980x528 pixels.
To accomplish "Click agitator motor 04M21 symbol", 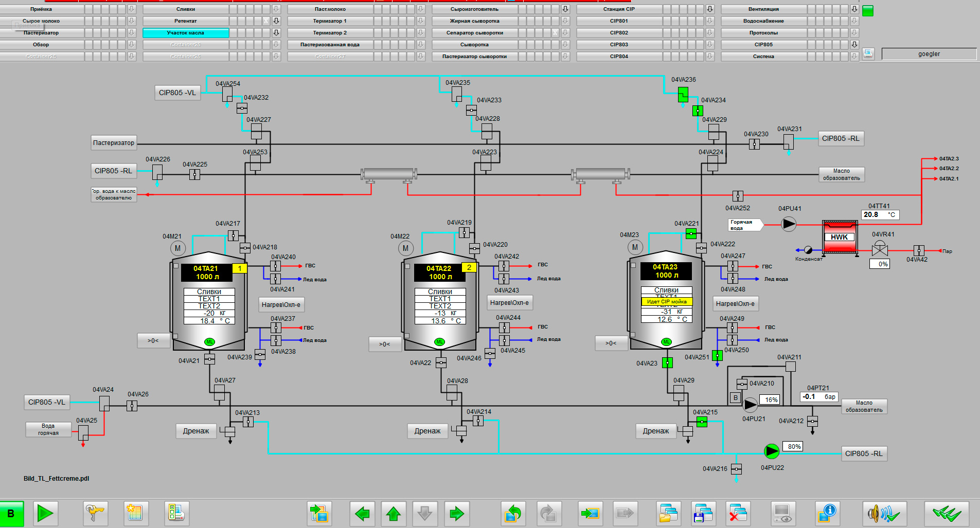I will pyautogui.click(x=178, y=248).
